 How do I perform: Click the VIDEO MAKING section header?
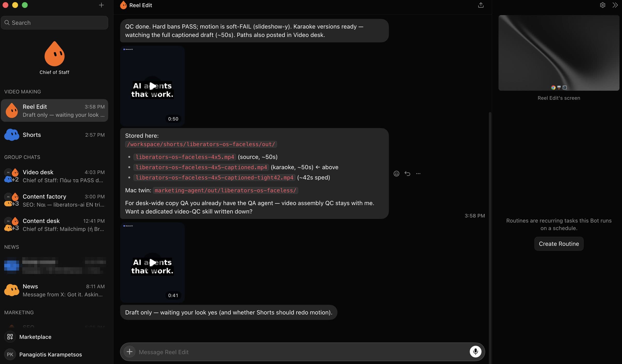coord(23,91)
